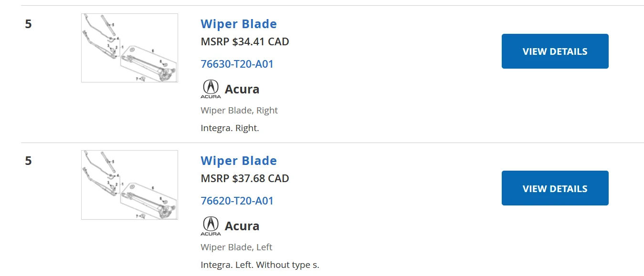Select the MSRP $34.41 CAD price text
The height and width of the screenshot is (276, 644).
pos(244,41)
